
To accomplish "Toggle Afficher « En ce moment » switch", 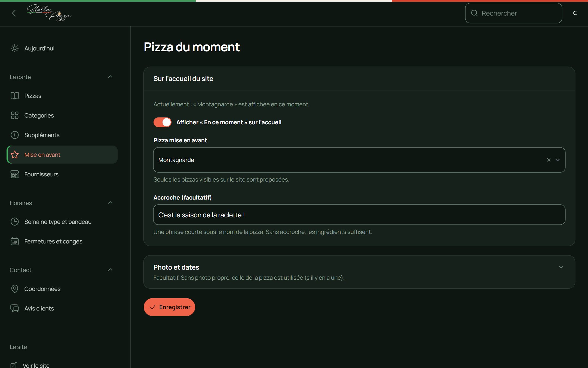I will point(163,122).
